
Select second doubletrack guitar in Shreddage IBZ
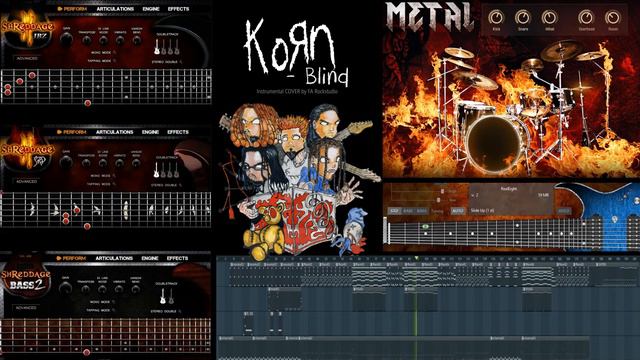click(x=164, y=47)
